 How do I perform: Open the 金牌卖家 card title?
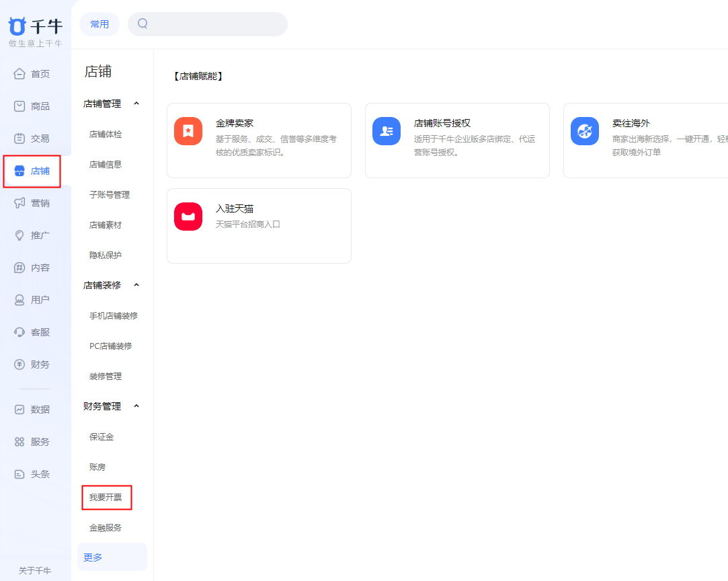click(x=235, y=124)
